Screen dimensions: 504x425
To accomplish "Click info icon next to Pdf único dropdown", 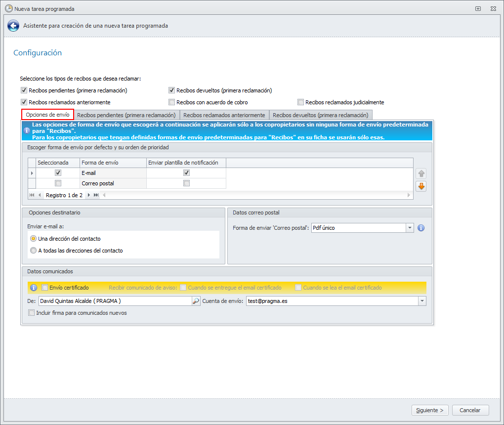I will [421, 228].
